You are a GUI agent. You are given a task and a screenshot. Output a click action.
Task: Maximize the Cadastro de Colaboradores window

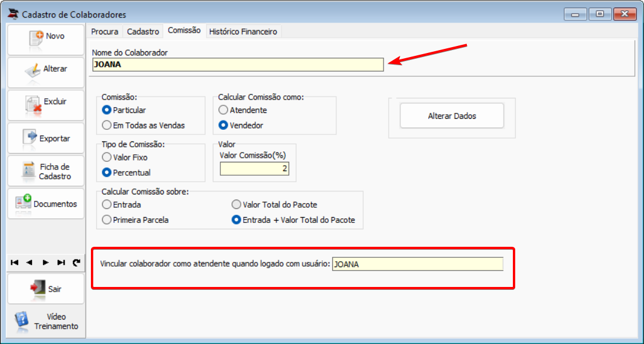tap(600, 15)
